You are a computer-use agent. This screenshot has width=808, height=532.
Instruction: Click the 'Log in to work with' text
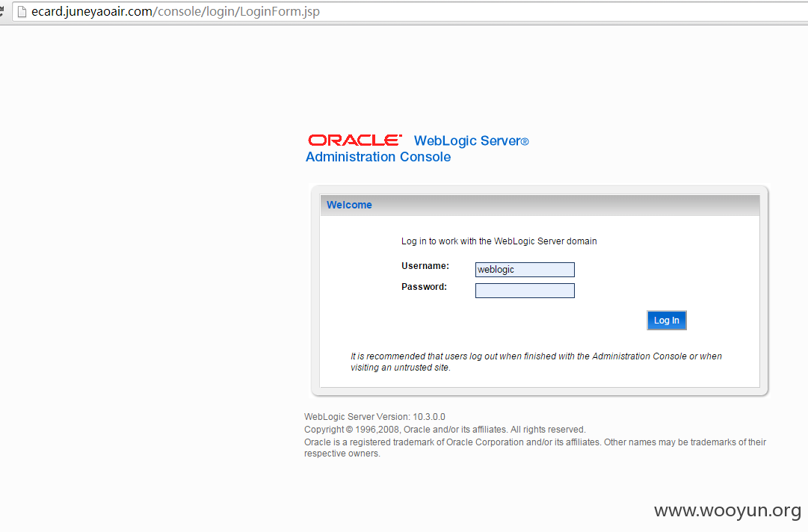point(499,241)
